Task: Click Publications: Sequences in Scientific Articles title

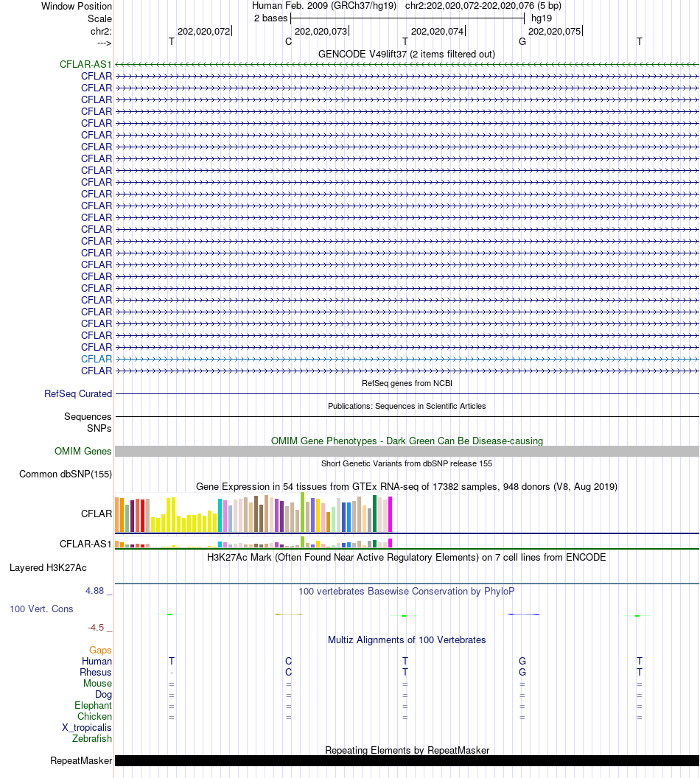Action: [x=407, y=406]
